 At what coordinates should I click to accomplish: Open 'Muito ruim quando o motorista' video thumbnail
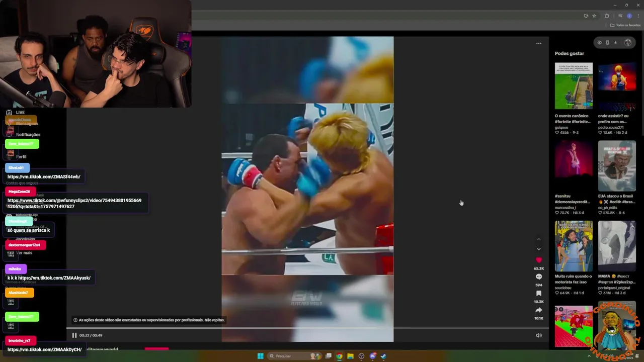574,246
